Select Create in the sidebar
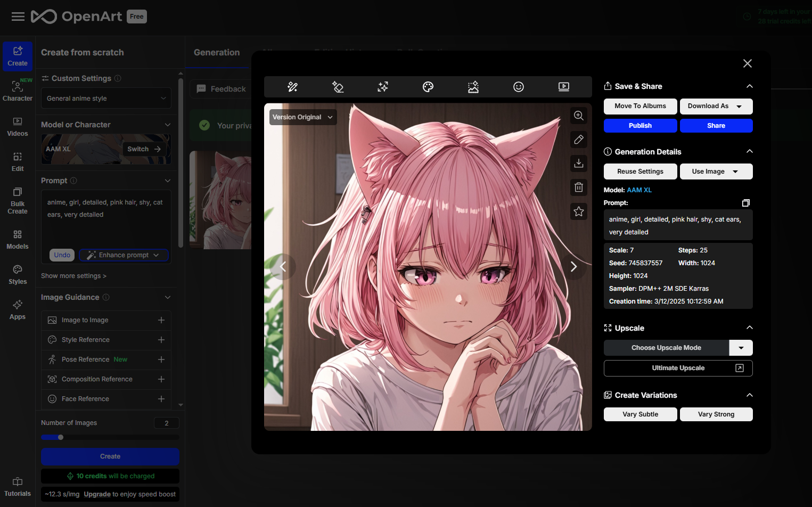 (18, 56)
